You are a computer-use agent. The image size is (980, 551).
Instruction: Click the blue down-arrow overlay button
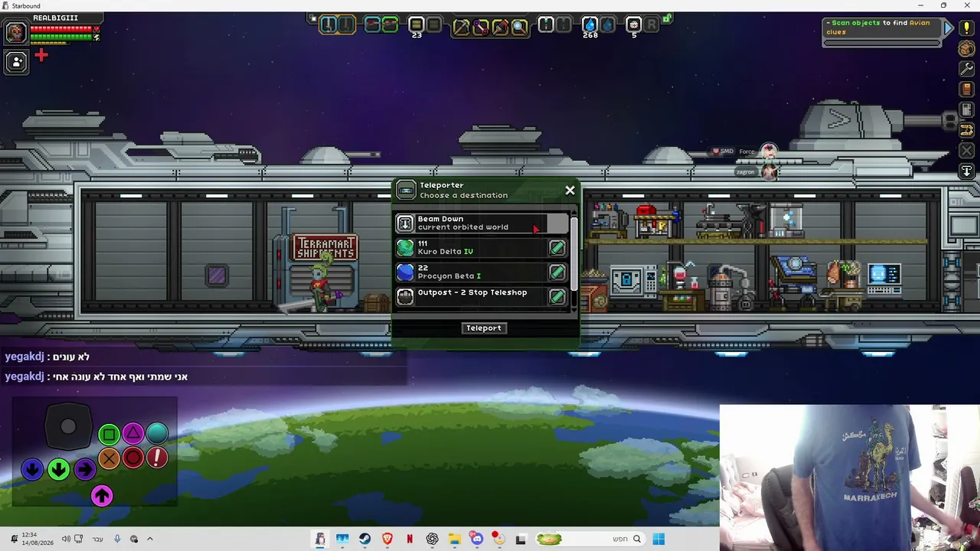point(32,469)
